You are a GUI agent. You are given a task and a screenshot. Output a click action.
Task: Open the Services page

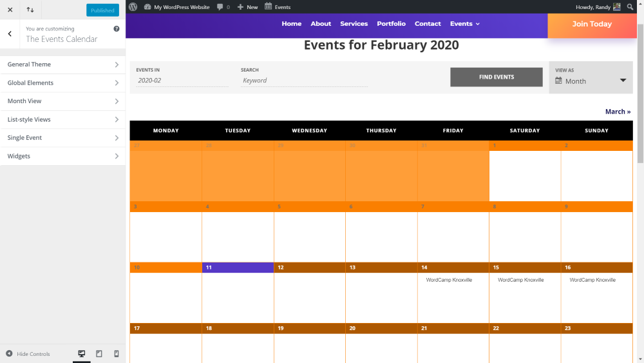[354, 24]
